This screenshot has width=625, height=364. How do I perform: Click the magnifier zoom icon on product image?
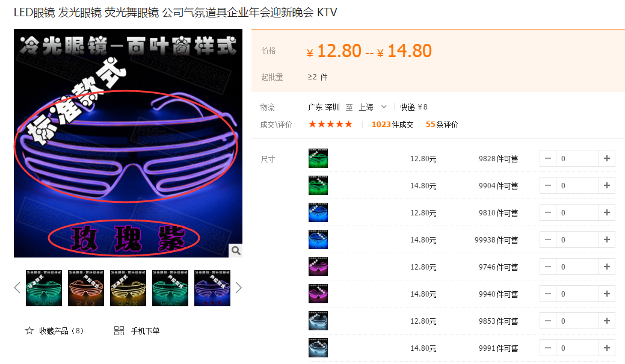click(x=236, y=250)
